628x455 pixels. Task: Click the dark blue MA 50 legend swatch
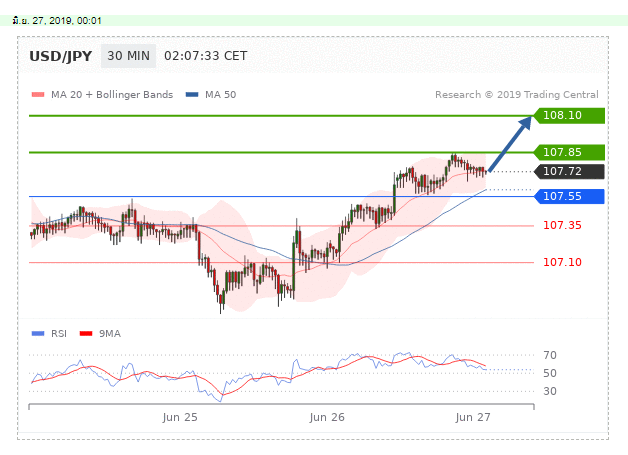(x=192, y=95)
